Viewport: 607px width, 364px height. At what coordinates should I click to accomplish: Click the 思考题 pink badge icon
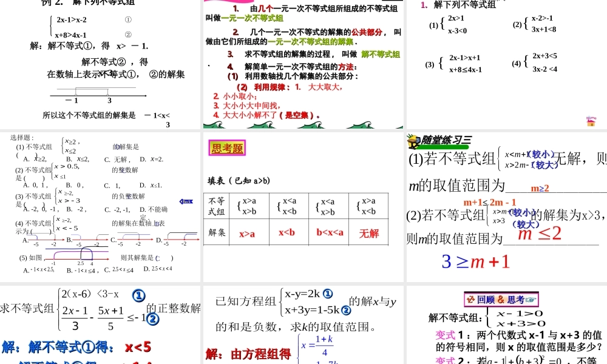[x=226, y=146]
